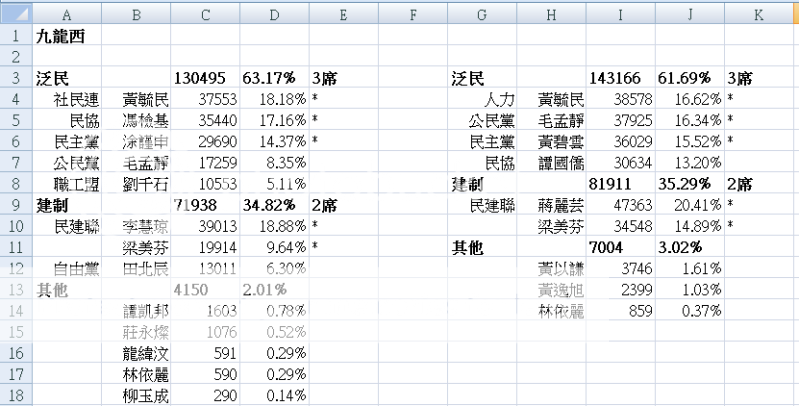Select row 11 header
Screen dimensions: 799x406
[x=16, y=247]
